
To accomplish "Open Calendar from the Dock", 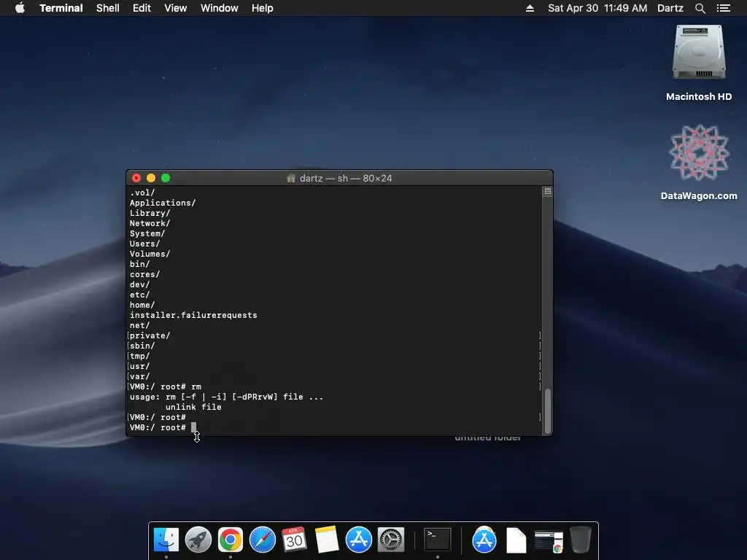I will 294,540.
